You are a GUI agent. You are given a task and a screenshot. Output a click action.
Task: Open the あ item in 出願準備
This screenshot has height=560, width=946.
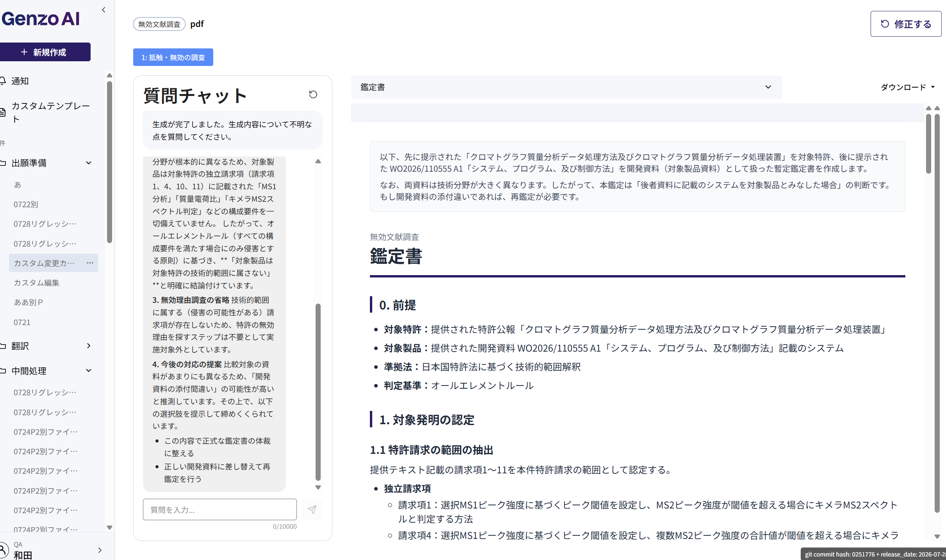18,185
